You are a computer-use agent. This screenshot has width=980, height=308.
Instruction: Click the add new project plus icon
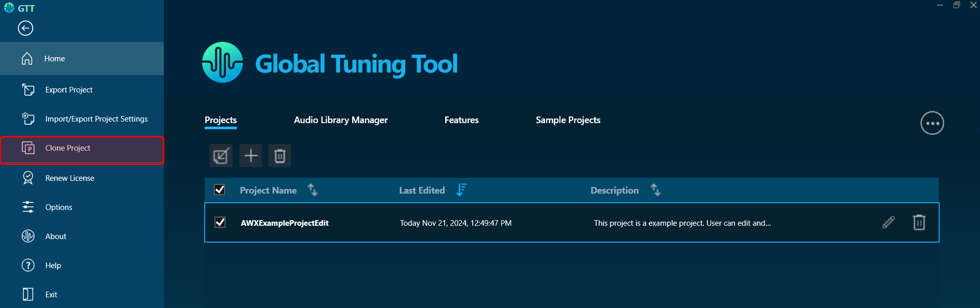pos(251,156)
